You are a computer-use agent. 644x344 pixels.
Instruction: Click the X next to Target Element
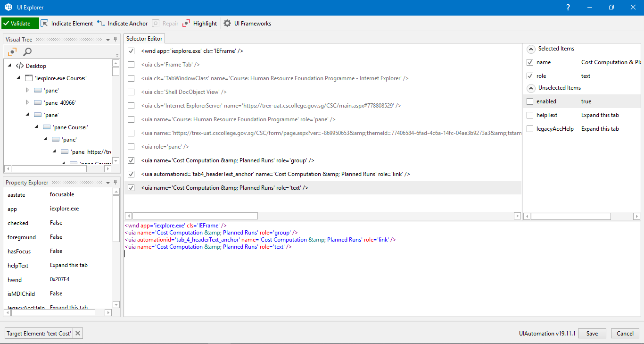pyautogui.click(x=78, y=333)
